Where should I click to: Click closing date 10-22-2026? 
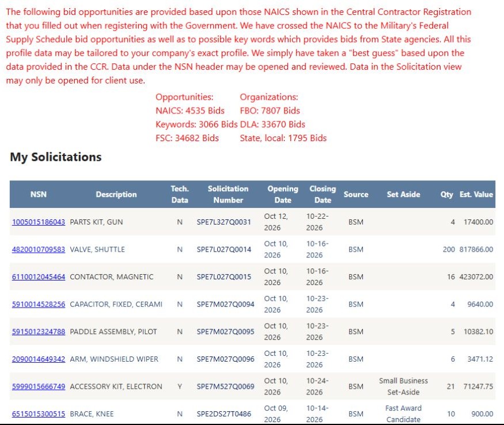(317, 222)
